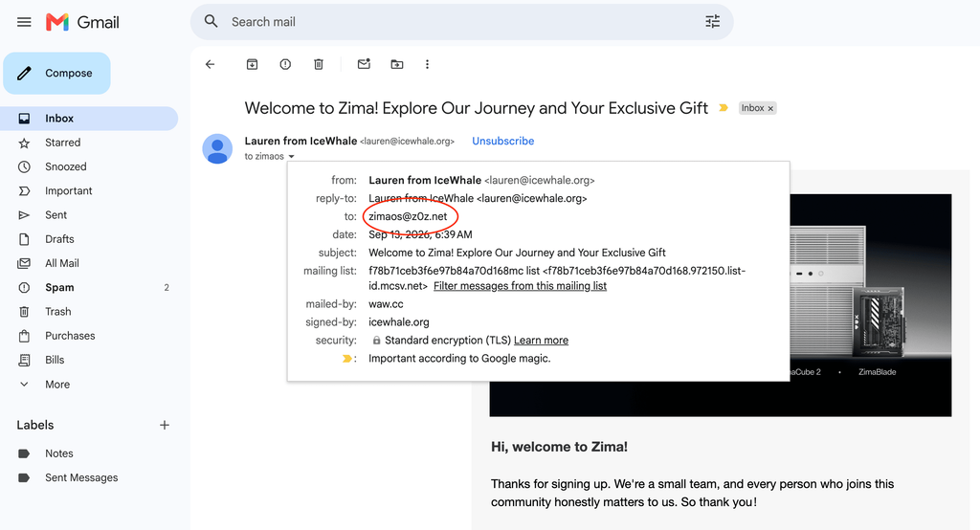Click the Labels section heading
The width and height of the screenshot is (980, 530).
[x=35, y=425]
